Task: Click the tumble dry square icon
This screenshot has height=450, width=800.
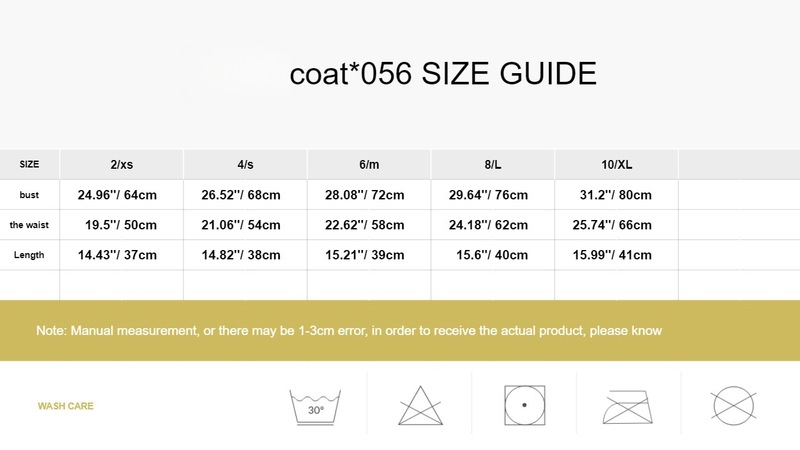Action: tap(524, 406)
